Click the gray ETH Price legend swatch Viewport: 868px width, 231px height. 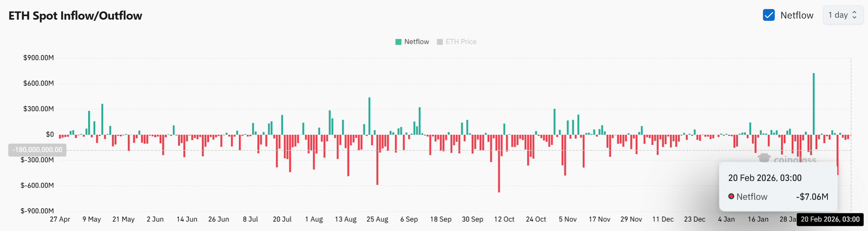pos(440,42)
